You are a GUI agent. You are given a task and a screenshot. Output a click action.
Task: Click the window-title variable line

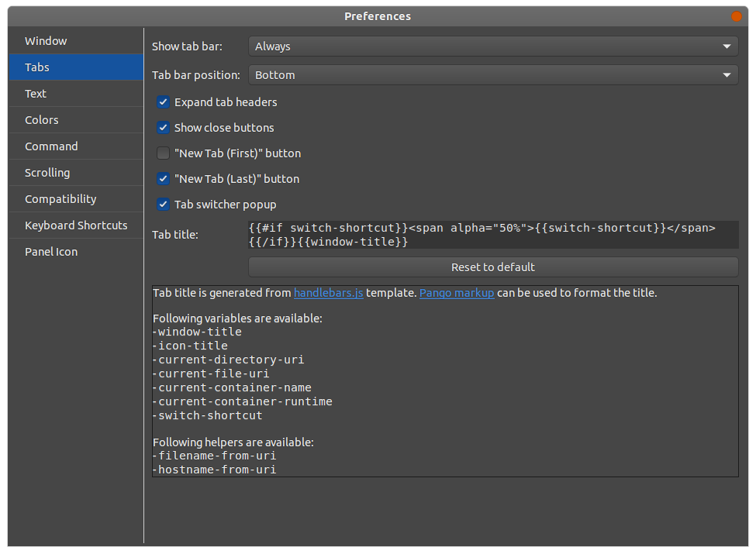pos(197,332)
